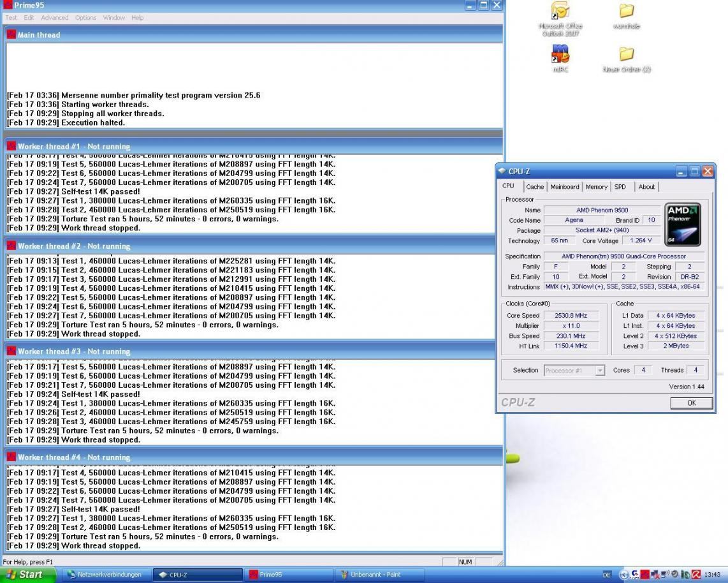Screen dimensions: 728x583
Task: Click the antivirus tray icon beside the clock
Action: pyautogui.click(x=696, y=575)
